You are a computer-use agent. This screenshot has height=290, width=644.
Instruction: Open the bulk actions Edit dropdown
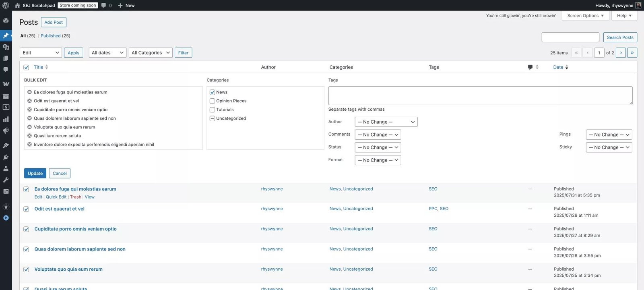pos(41,53)
